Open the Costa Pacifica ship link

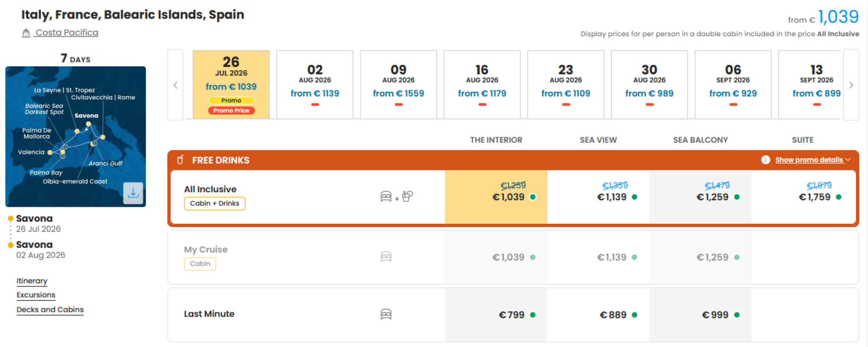pos(67,33)
